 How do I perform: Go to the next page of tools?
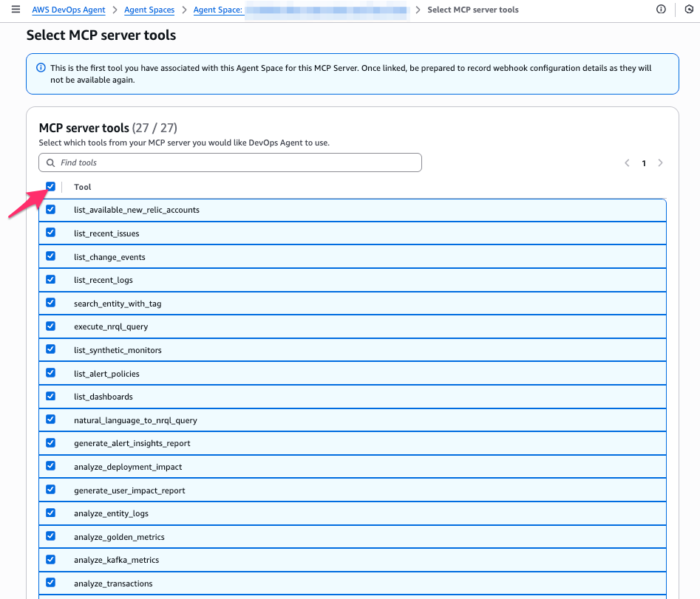(660, 163)
